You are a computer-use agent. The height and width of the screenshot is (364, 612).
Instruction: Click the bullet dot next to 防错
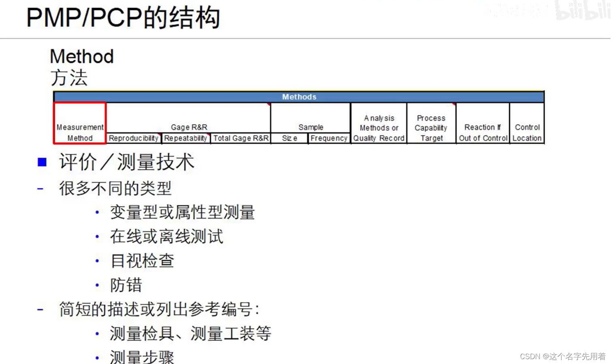pos(97,285)
